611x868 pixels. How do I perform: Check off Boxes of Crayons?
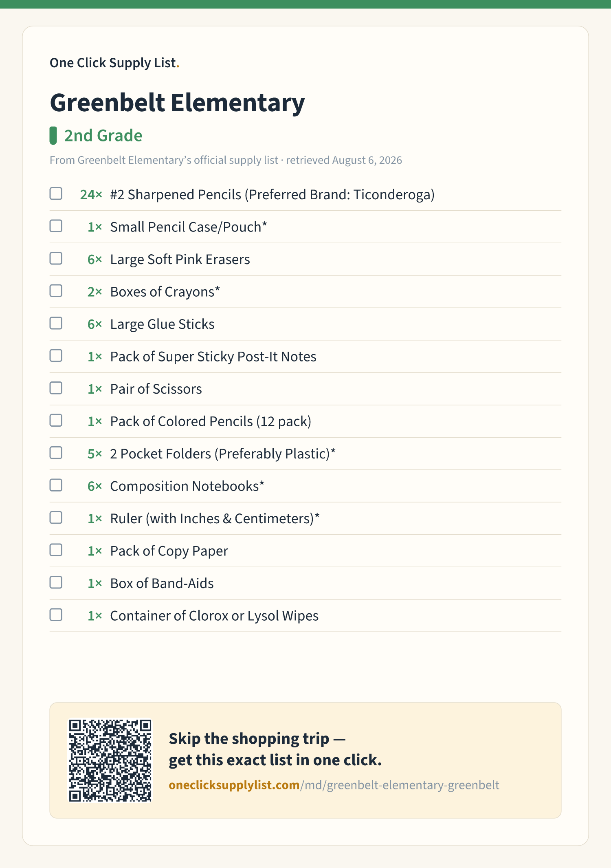[x=56, y=291]
